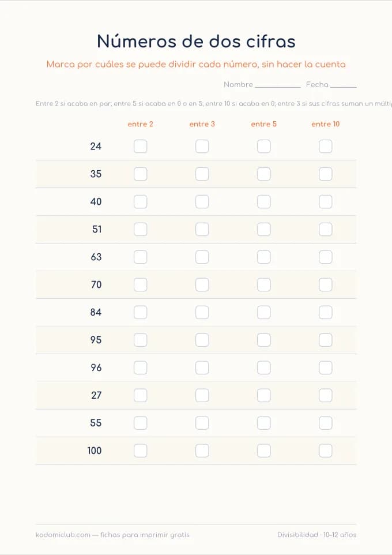Image resolution: width=392 pixels, height=555 pixels.
Task: Tick the 'entre 5' box for 55
Action: click(264, 423)
